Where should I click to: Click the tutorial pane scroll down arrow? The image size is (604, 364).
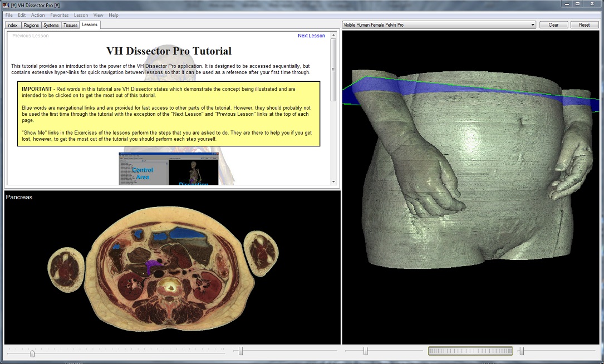click(x=333, y=181)
